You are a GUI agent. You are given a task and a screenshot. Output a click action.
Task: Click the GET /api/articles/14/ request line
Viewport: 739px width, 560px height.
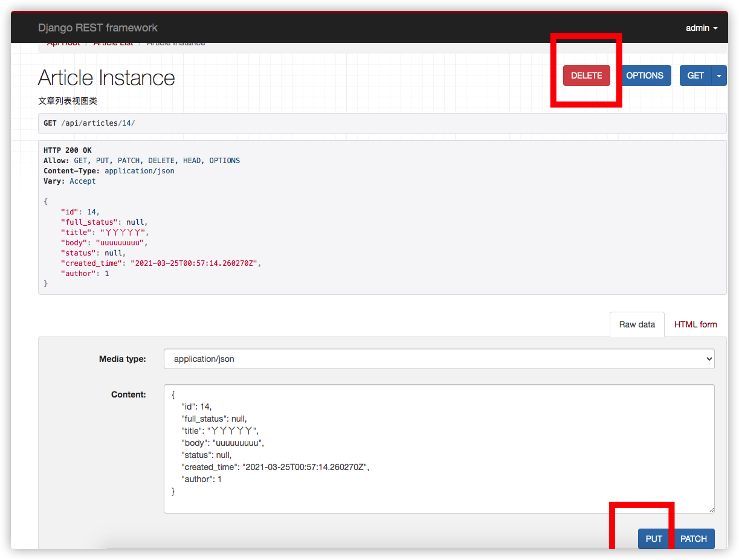89,123
